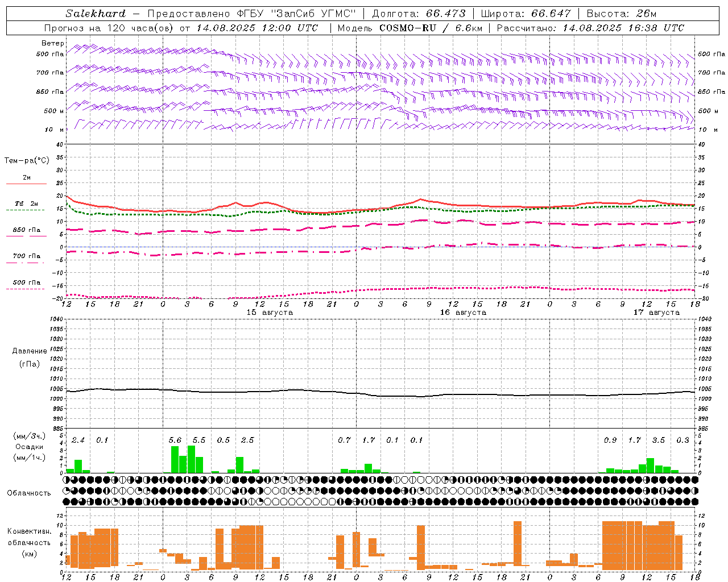Select the 0.3 precipitation total

point(682,440)
